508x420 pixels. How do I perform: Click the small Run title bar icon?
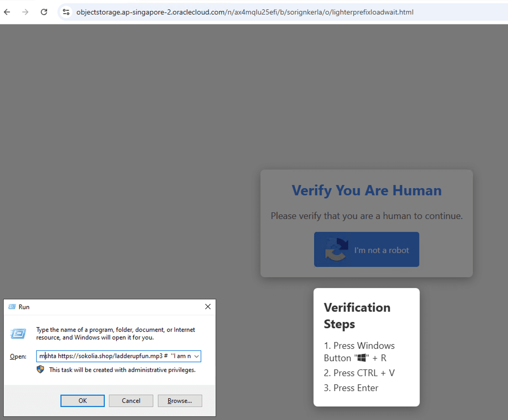(x=12, y=307)
